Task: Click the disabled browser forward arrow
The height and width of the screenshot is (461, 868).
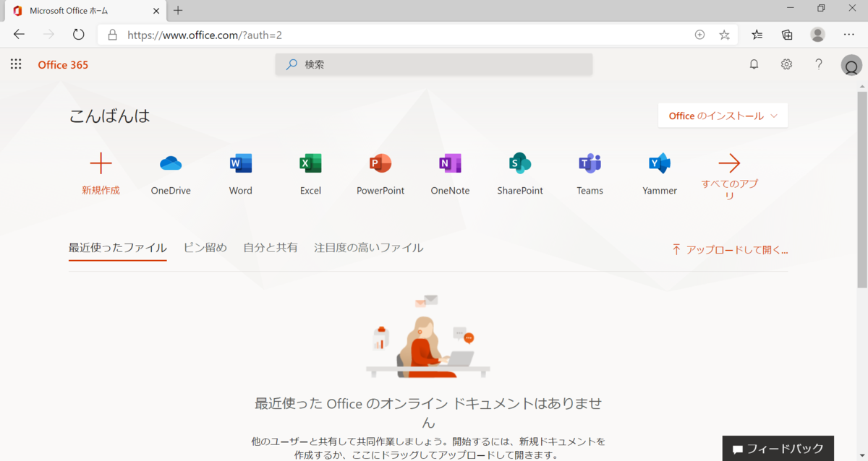Action: click(48, 35)
